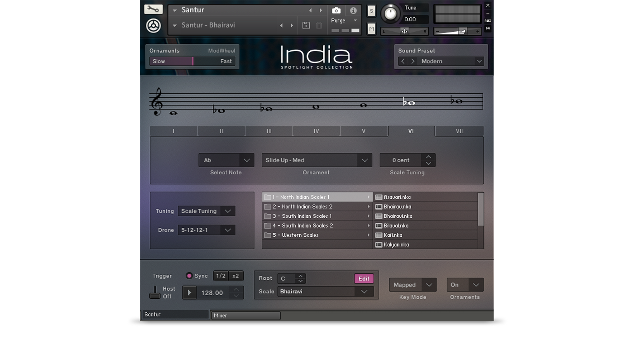Switch to scale degree tab II
This screenshot has width=634, height=364.
221,131
